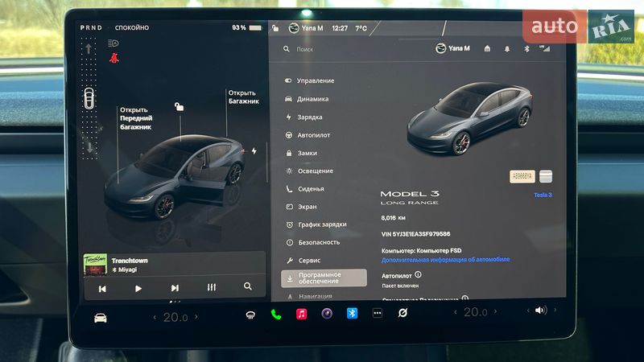Tap the LTE signal strength icon
The width and height of the screenshot is (644, 362).
[545, 48]
